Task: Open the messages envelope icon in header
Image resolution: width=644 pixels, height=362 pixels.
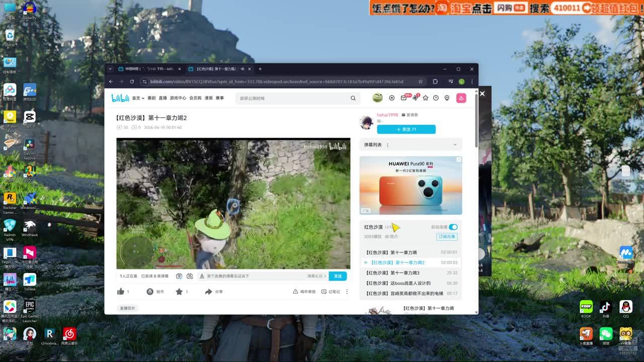Action: pos(404,98)
